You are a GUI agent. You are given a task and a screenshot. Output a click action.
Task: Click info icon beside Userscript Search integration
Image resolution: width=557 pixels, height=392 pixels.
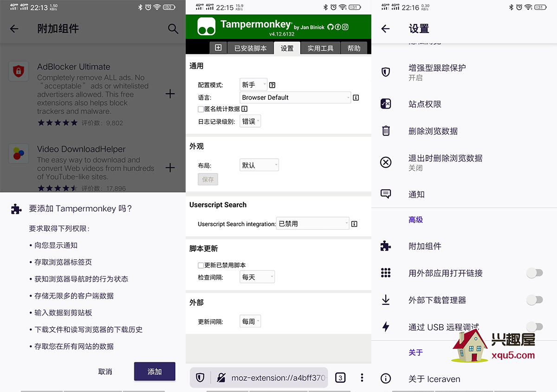click(x=354, y=224)
